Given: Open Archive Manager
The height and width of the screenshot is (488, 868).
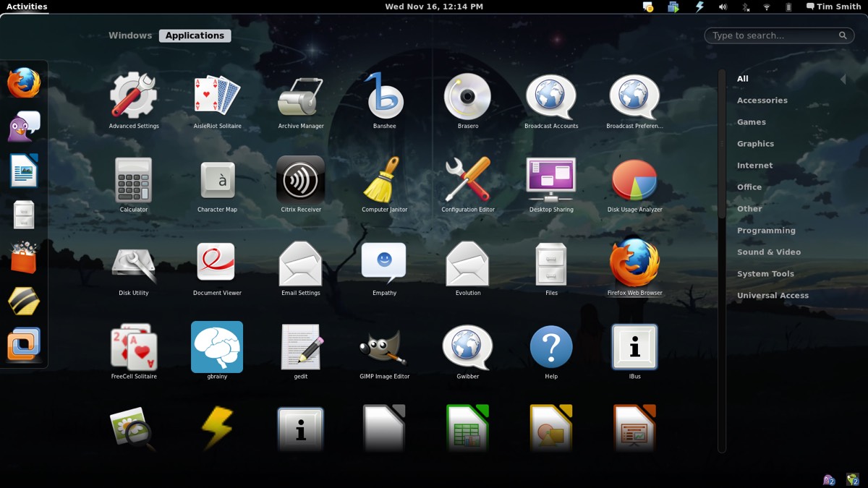Looking at the screenshot, I should pos(300,98).
